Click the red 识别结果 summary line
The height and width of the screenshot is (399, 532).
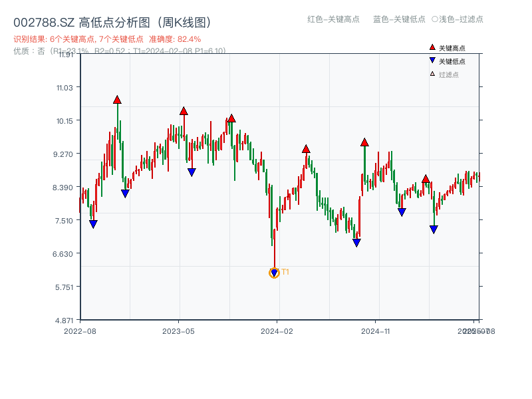[107, 39]
